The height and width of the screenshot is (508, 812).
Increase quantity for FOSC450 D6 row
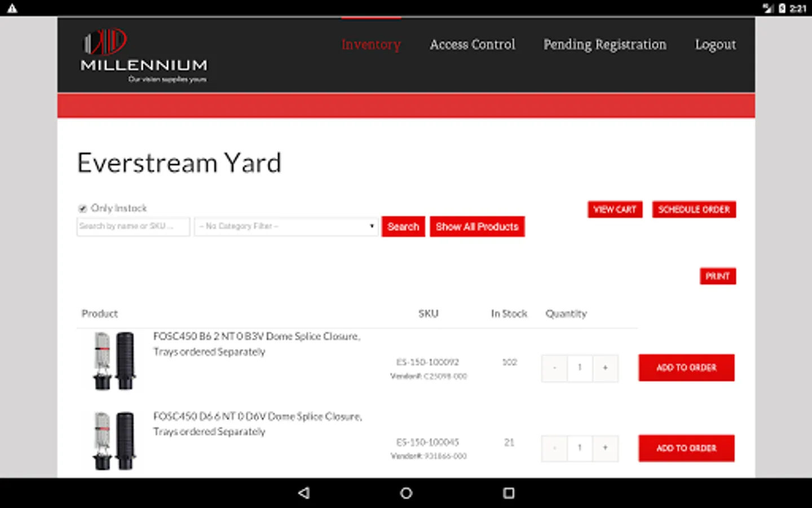[605, 448]
